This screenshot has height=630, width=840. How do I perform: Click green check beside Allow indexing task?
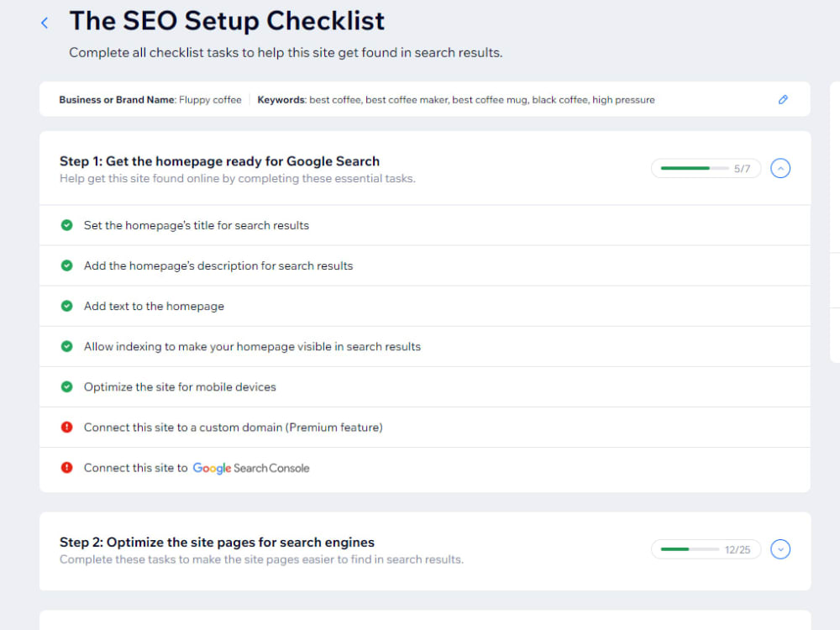[x=67, y=347]
